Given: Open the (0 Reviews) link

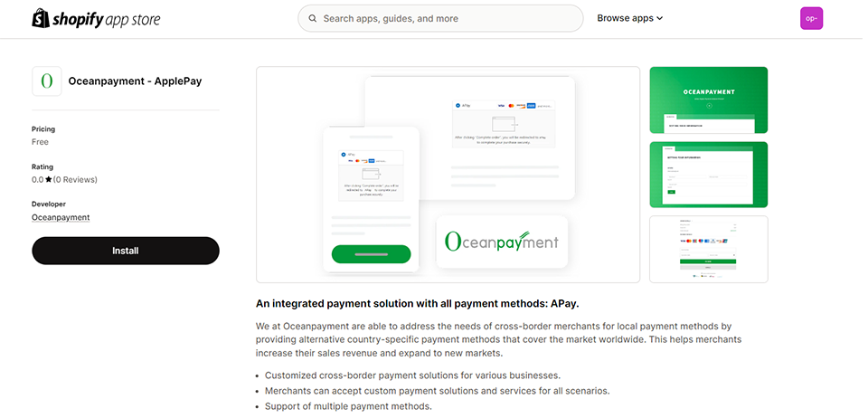Looking at the screenshot, I should (76, 180).
